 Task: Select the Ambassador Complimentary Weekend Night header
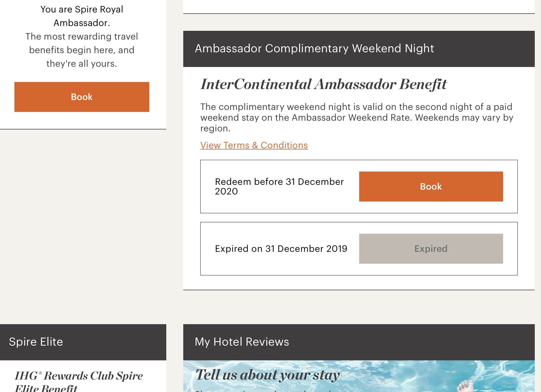(x=359, y=49)
